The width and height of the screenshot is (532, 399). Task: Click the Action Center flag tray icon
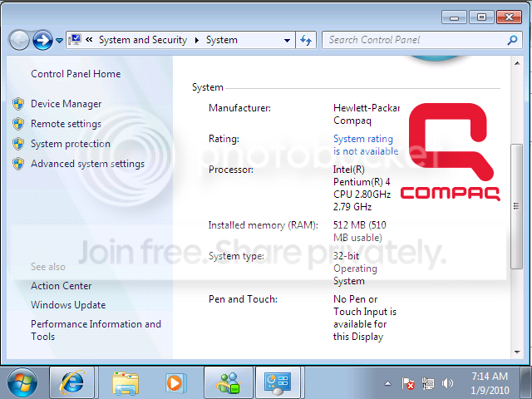pos(408,384)
